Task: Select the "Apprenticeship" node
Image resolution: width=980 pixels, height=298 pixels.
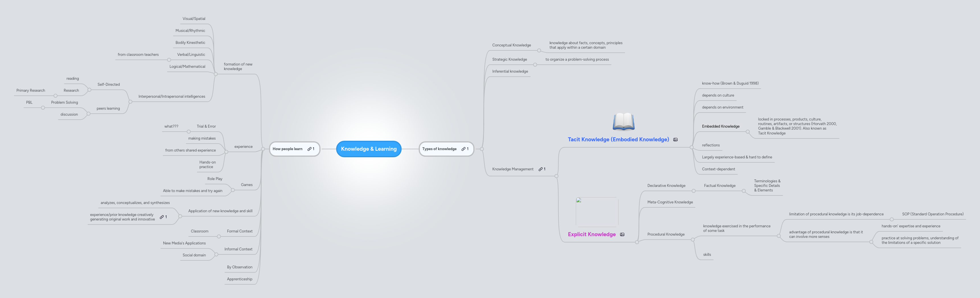Action: point(240,279)
